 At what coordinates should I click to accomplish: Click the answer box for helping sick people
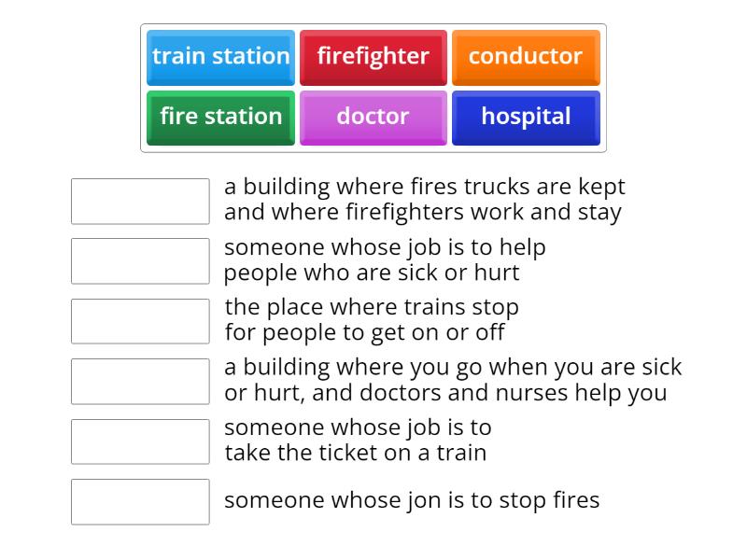[140, 260]
